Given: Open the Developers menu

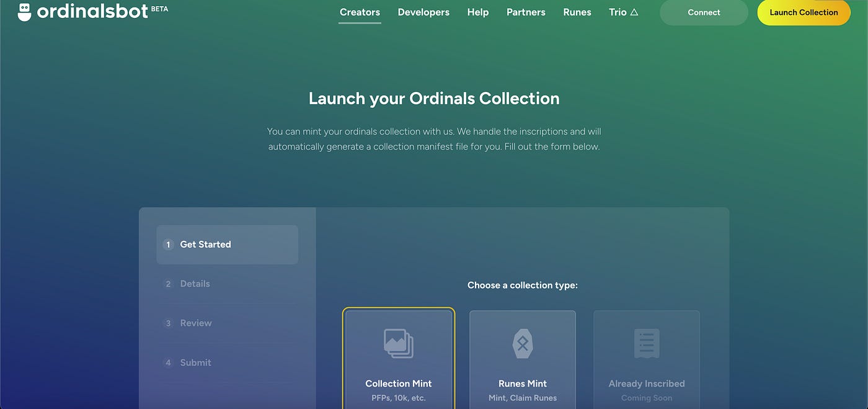Looking at the screenshot, I should tap(423, 12).
